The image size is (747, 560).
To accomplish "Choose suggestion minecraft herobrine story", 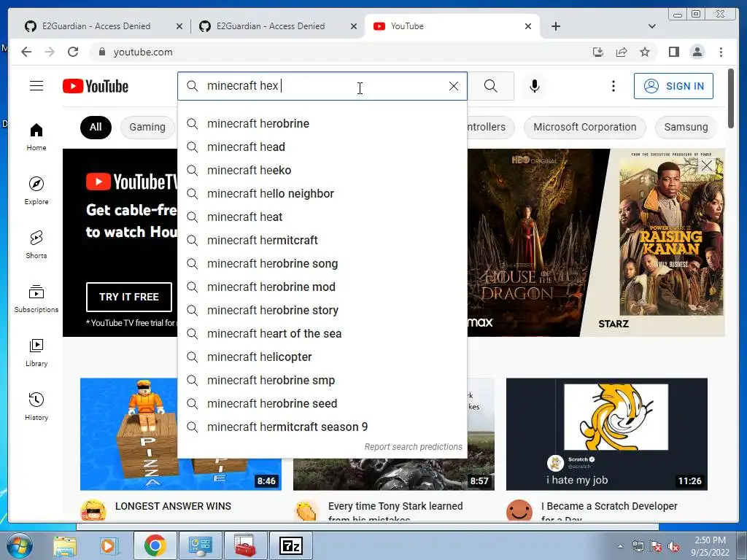I will 322,311.
